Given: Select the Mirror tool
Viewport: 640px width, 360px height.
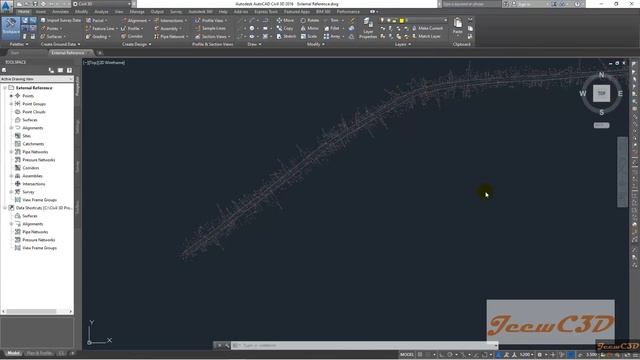Looking at the screenshot, I should click(x=310, y=29).
